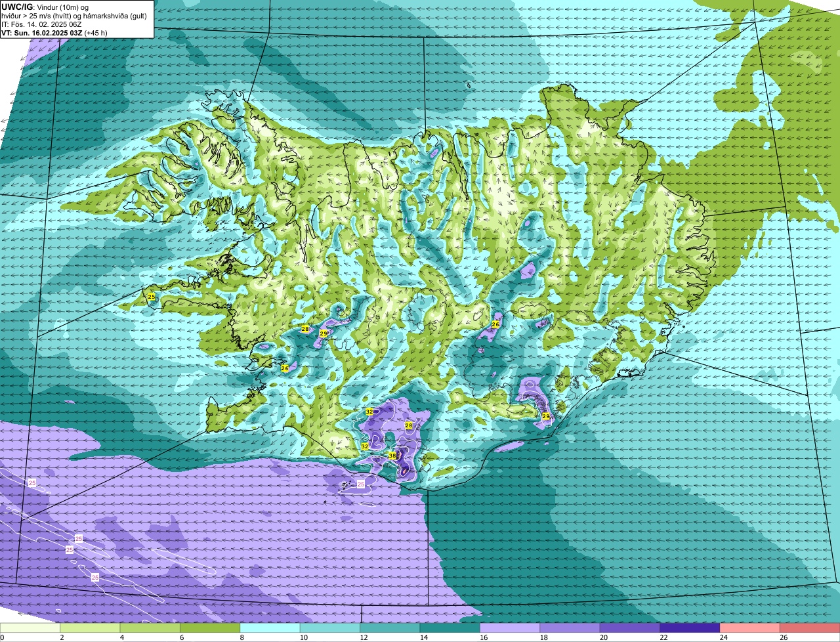Click the yellow maximum gust label 38
Screen dimensions: 840x642
click(392, 455)
